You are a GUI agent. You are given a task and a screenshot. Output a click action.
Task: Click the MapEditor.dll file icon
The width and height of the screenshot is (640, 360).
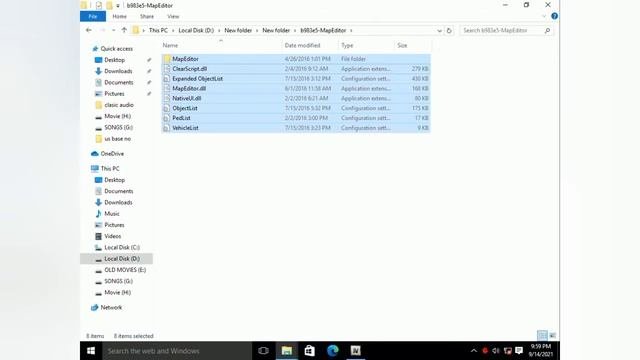pos(167,88)
